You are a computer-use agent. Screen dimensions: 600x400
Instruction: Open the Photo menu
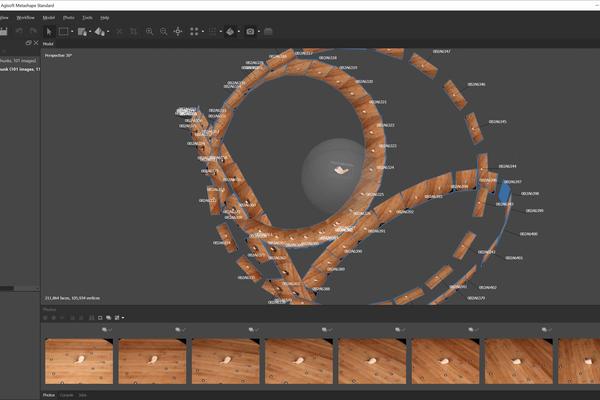click(69, 18)
